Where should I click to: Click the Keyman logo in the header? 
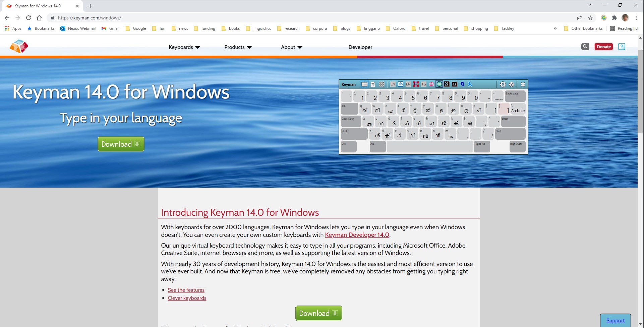pos(19,47)
